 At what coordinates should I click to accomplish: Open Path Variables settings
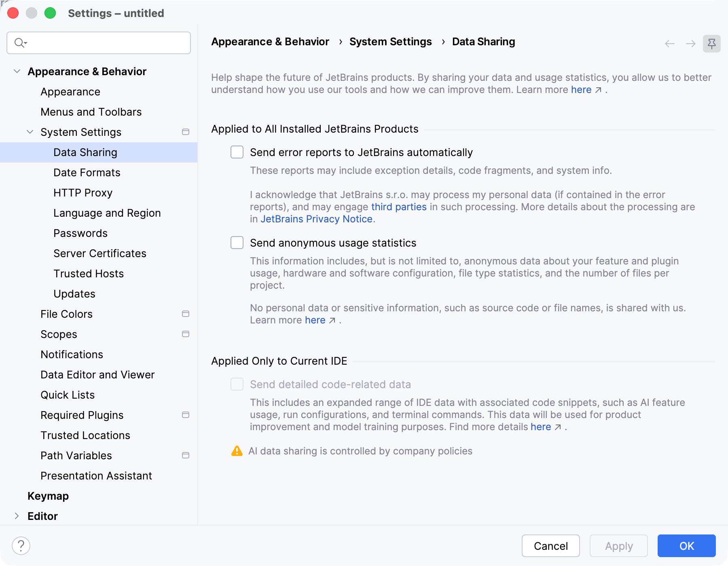click(76, 456)
